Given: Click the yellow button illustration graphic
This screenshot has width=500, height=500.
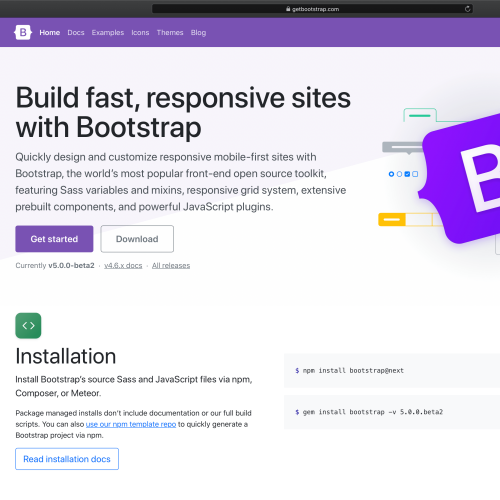Looking at the screenshot, I should 392,219.
